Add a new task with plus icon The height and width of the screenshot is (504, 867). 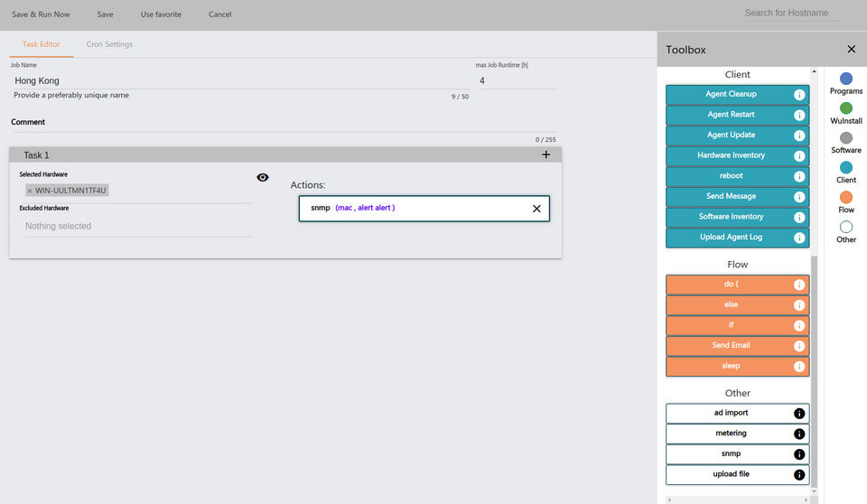coord(545,155)
